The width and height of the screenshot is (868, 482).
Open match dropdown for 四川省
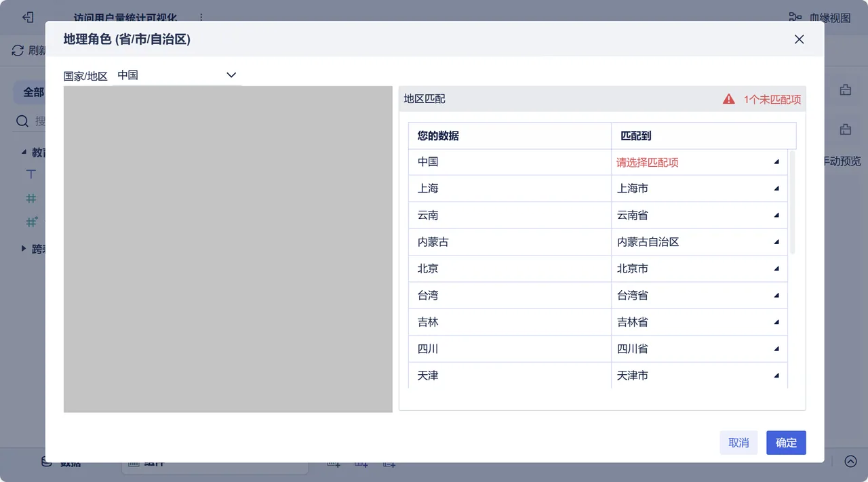click(776, 349)
